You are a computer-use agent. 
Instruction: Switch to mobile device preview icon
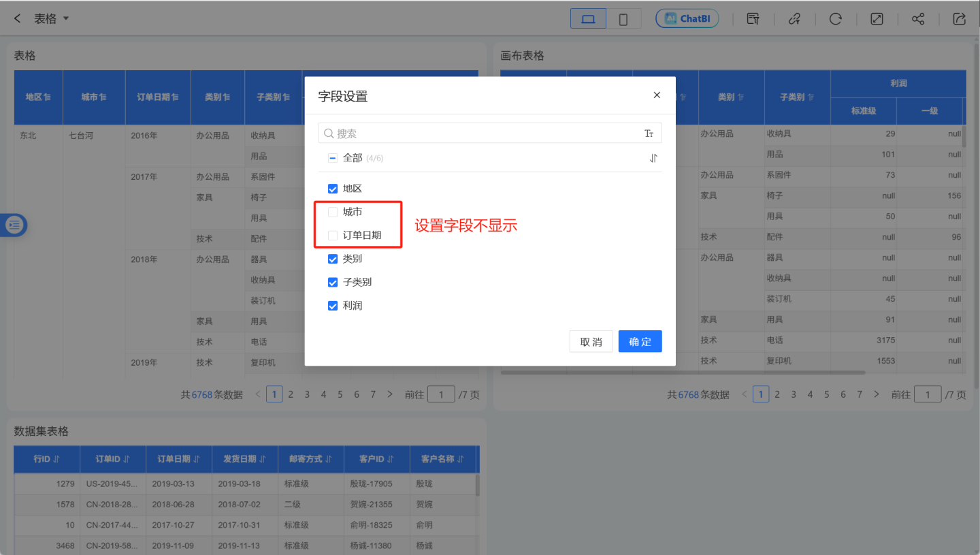tap(623, 19)
